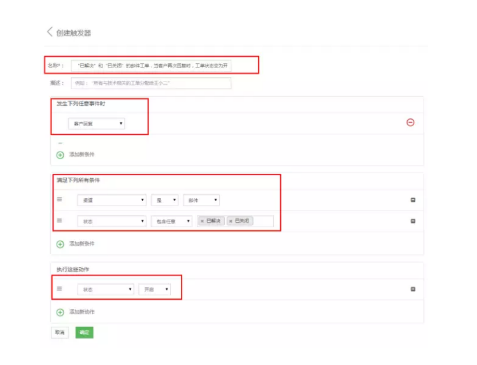Click the trigger name input field
The width and height of the screenshot is (477, 365).
[x=151, y=65]
